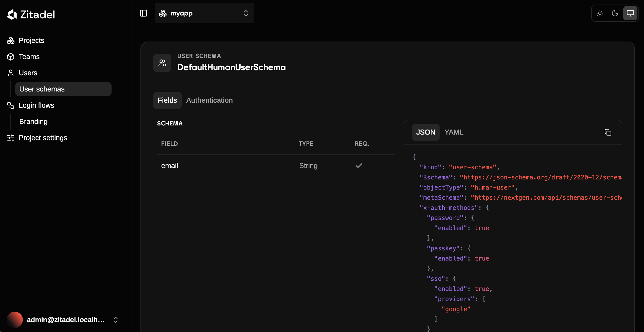
Task: Click the "objectType" JSON line
Action: tap(469, 188)
